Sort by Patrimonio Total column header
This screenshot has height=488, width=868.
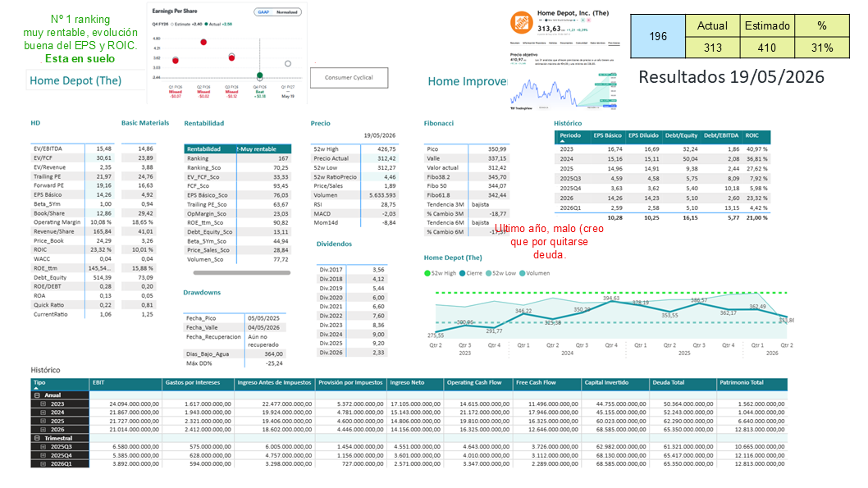[752, 383]
